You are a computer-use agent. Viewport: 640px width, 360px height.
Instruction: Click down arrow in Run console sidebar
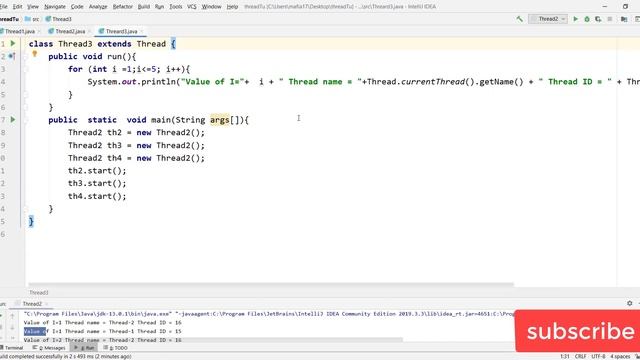(x=12, y=327)
